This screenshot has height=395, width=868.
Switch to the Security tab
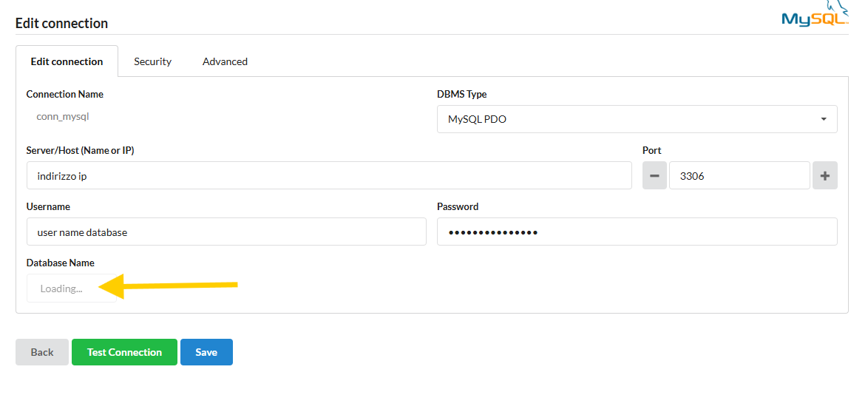click(x=153, y=61)
